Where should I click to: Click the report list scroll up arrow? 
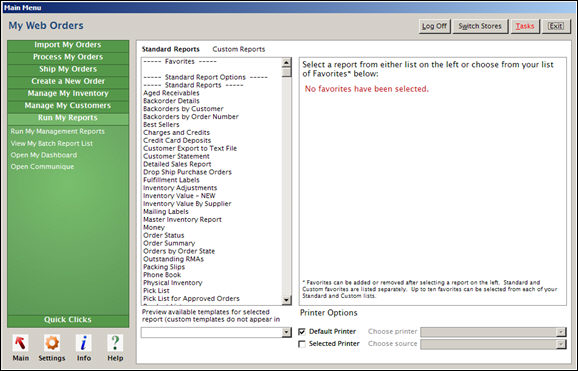click(x=286, y=63)
